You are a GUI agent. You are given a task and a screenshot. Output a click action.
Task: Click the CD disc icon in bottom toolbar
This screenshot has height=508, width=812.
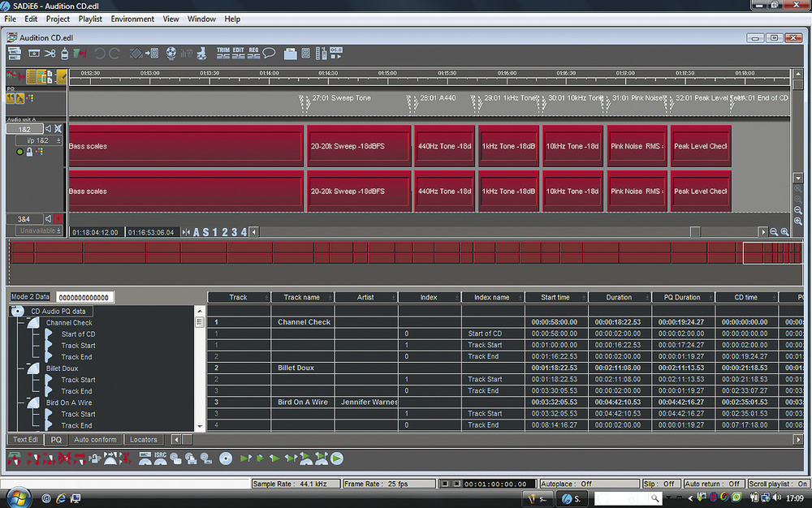(x=226, y=459)
